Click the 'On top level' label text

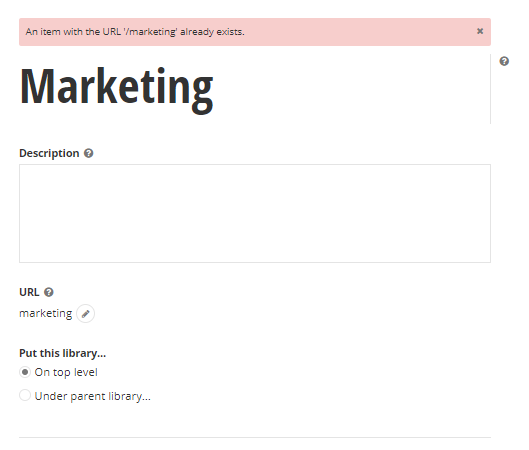pos(66,372)
